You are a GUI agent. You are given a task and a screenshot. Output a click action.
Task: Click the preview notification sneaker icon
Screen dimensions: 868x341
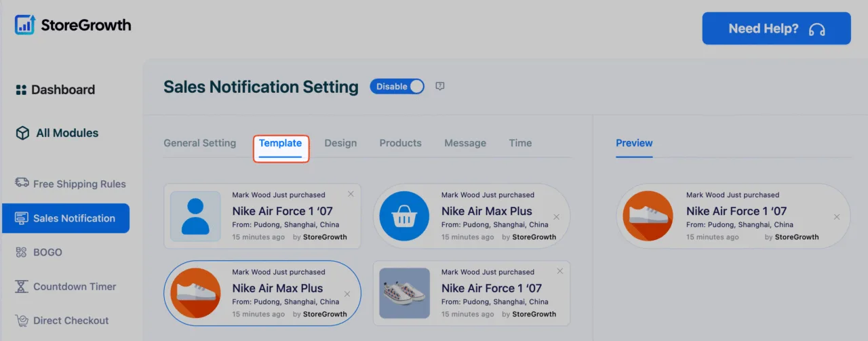pos(648,216)
